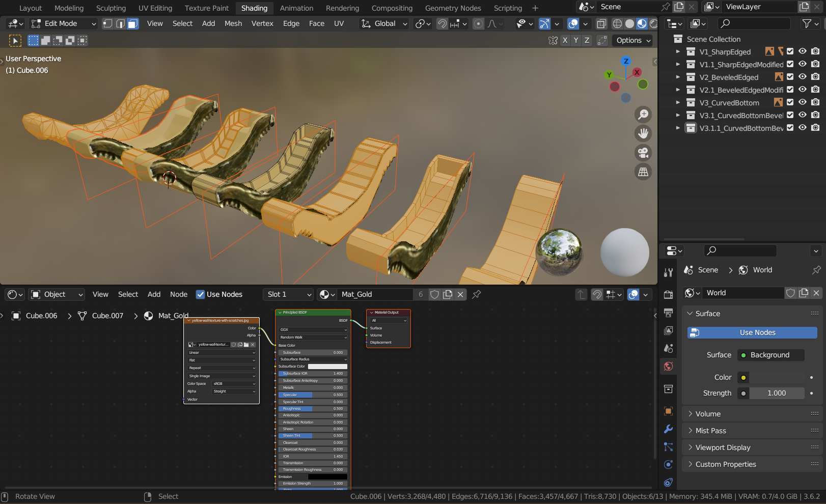Click the zoom view magnifier gizmo
The width and height of the screenshot is (826, 504).
[x=643, y=115]
